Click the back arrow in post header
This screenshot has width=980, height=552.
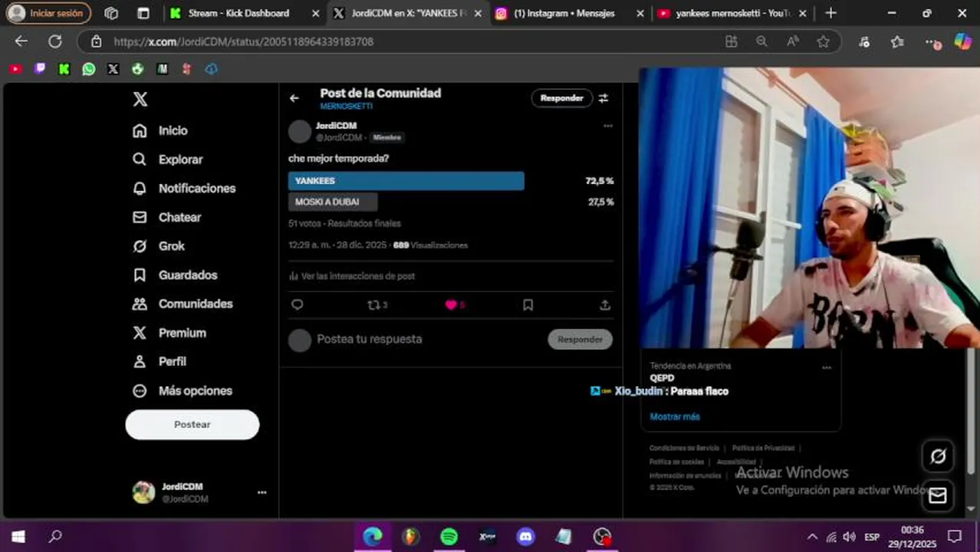pos(294,98)
